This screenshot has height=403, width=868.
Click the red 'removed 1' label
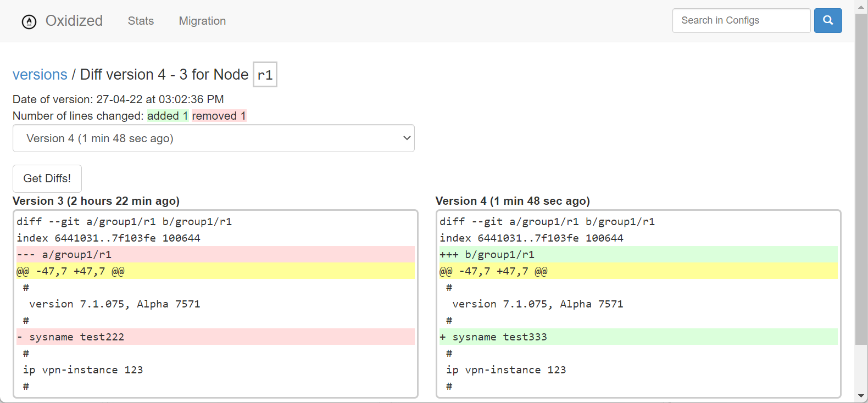pos(219,116)
